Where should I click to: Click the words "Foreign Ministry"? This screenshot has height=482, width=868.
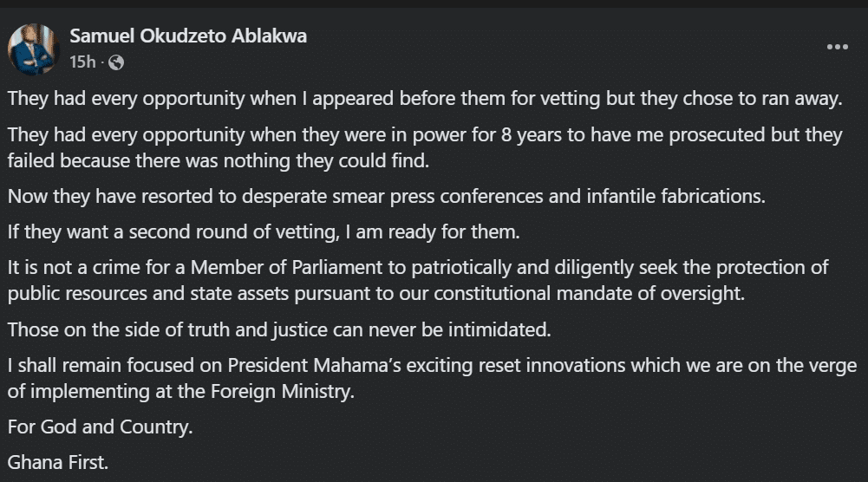pyautogui.click(x=283, y=392)
